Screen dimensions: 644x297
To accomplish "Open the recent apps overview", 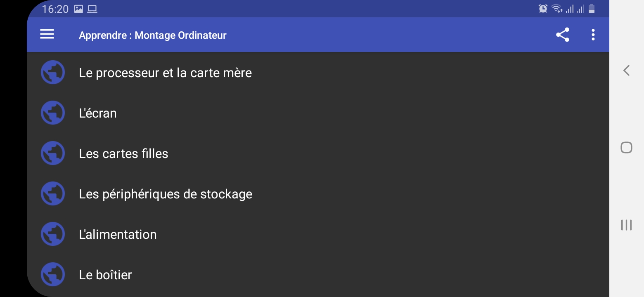I will pos(626,225).
